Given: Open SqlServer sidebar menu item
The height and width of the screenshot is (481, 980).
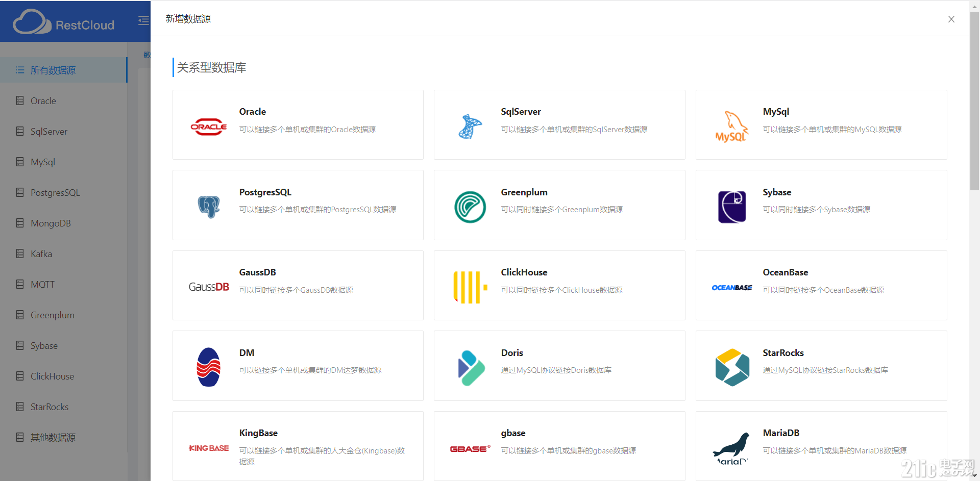Looking at the screenshot, I should click(x=63, y=131).
